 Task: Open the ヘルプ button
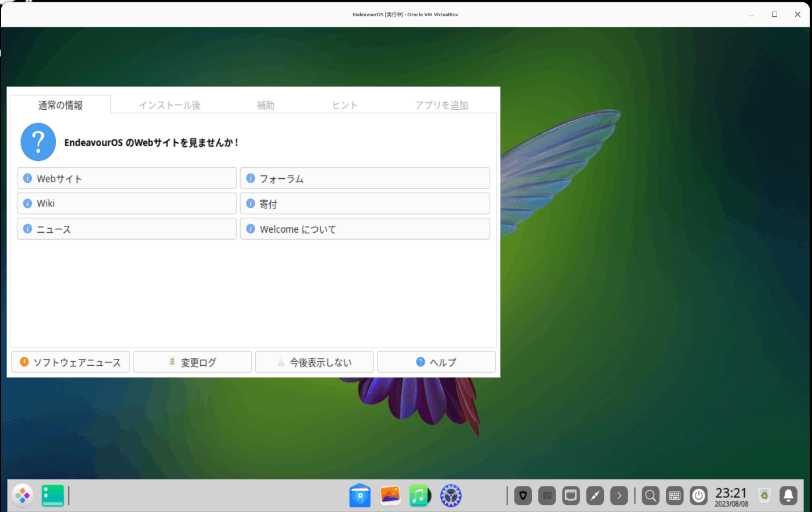pos(436,362)
